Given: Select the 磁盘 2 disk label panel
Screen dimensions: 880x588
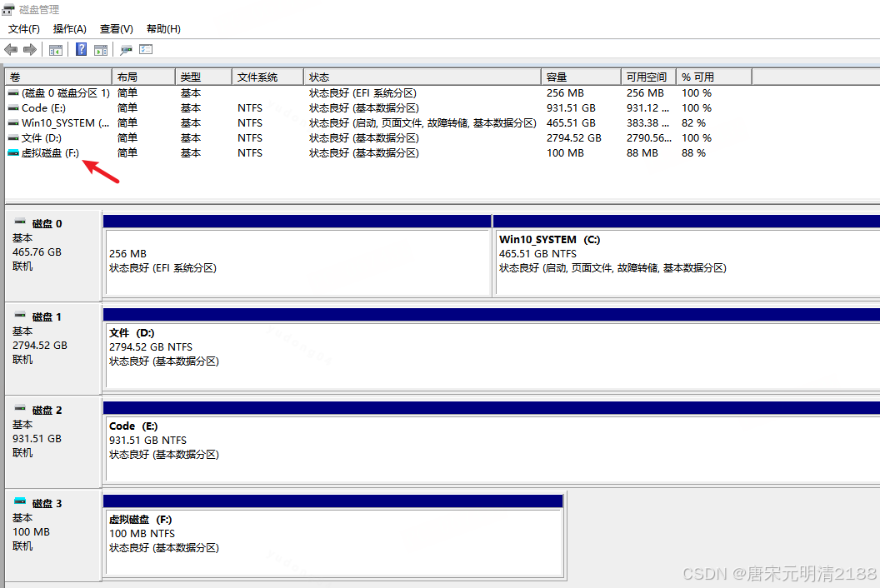Looking at the screenshot, I should [53, 441].
